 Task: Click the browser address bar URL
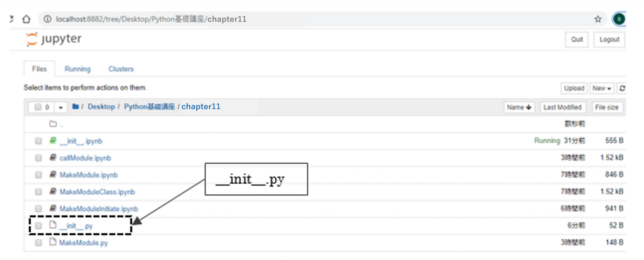point(151,19)
